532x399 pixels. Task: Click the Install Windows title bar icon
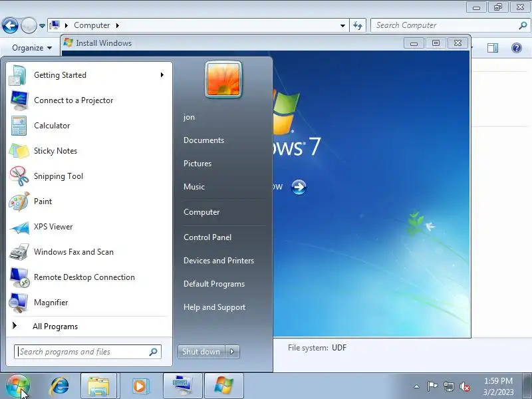pos(68,43)
